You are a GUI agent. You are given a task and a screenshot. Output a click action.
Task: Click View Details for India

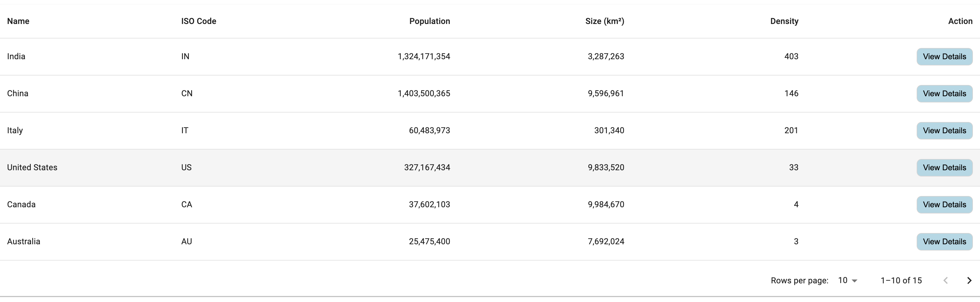click(944, 57)
